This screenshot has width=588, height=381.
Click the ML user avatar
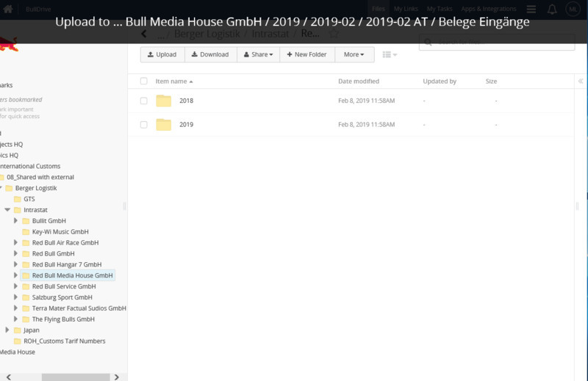573,9
